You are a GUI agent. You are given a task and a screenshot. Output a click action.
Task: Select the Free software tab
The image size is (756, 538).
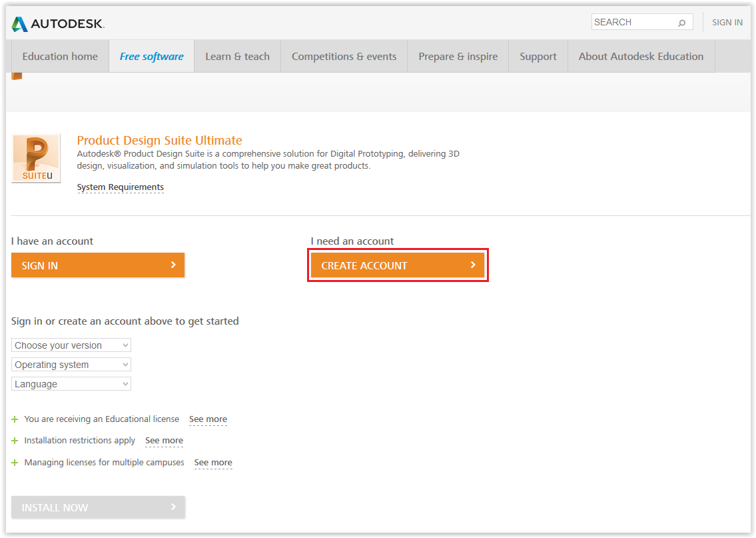coord(151,57)
